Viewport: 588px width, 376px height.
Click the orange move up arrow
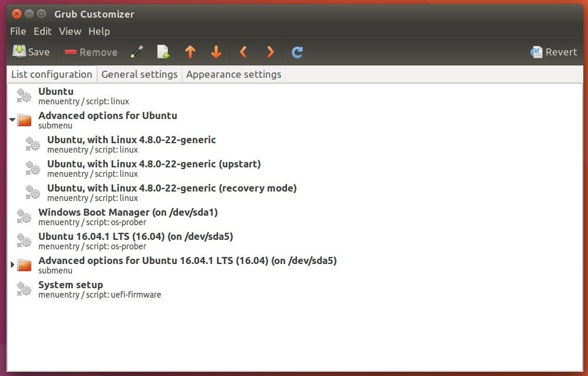point(190,52)
